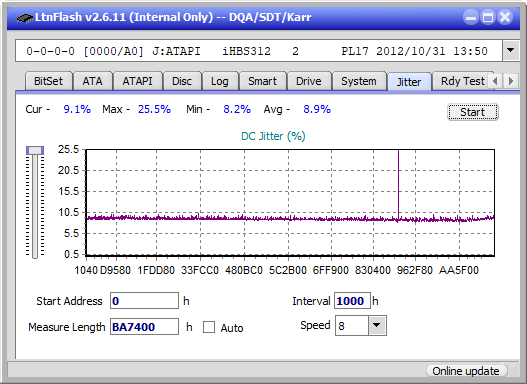Image resolution: width=527 pixels, height=384 pixels.
Task: Select the Jitter tab
Action: point(409,82)
